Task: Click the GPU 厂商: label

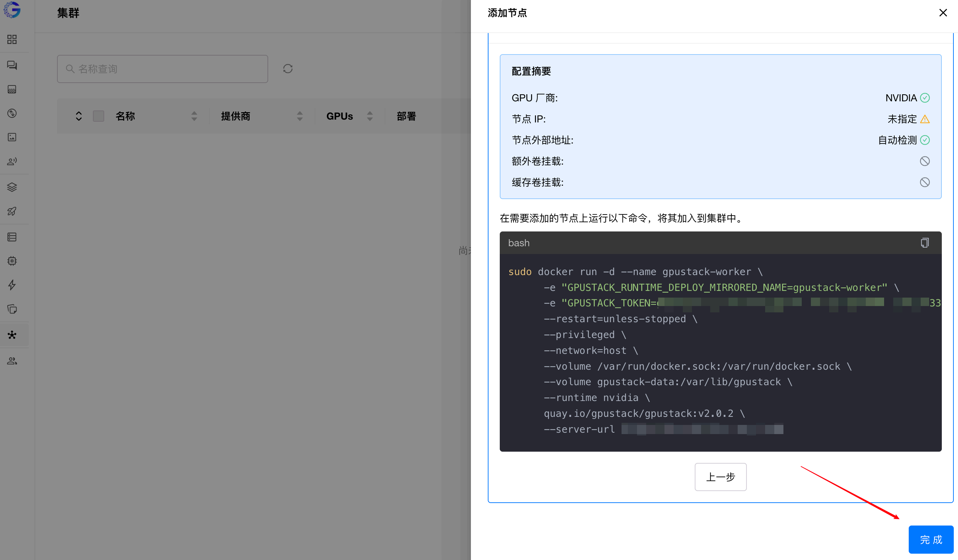Action: (x=535, y=98)
